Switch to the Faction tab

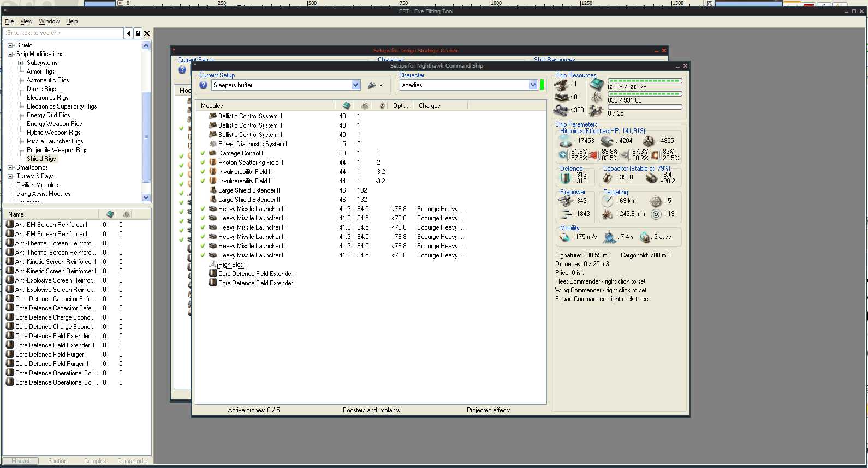tap(57, 461)
